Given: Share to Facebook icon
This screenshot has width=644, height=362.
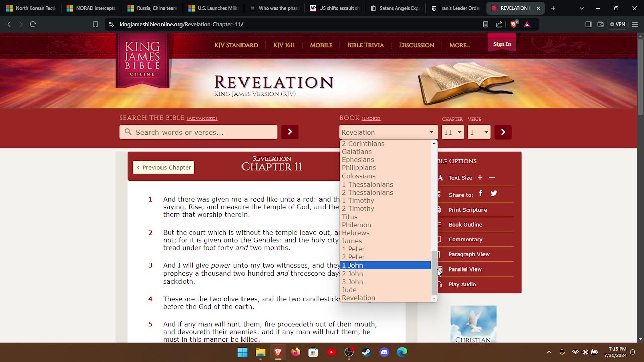Looking at the screenshot, I should (481, 193).
